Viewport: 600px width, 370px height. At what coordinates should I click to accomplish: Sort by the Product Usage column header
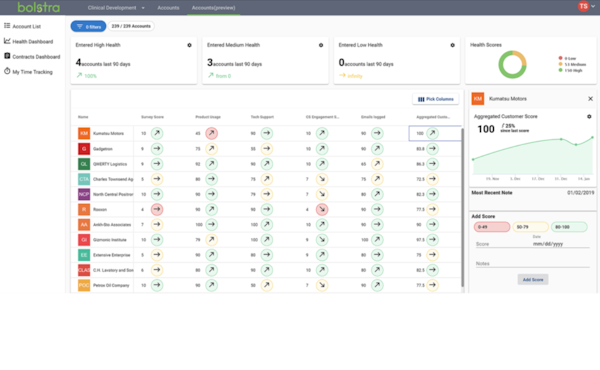[208, 117]
